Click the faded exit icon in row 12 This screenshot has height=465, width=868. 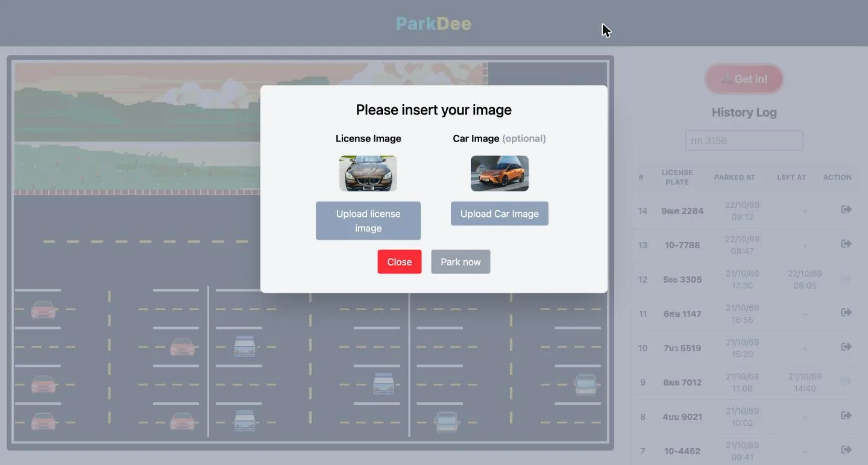coord(846,278)
